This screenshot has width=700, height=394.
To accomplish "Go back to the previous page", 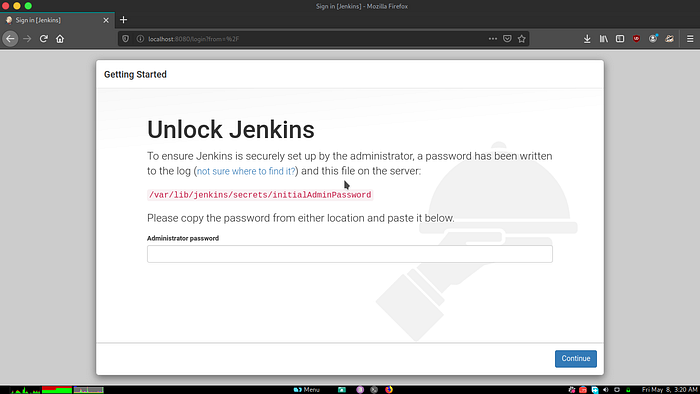I will [x=10, y=39].
